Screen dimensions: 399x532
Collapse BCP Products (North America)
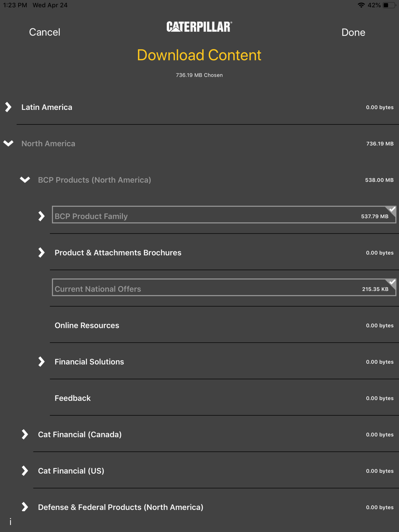pos(25,180)
